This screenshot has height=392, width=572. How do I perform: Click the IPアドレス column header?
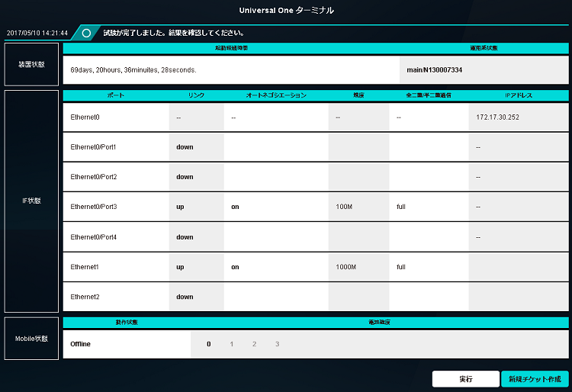coord(519,95)
